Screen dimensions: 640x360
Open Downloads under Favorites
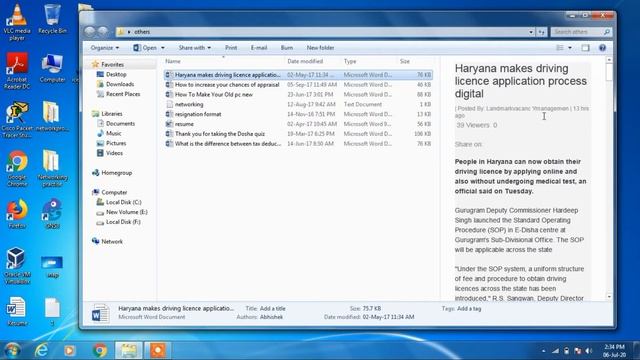120,84
